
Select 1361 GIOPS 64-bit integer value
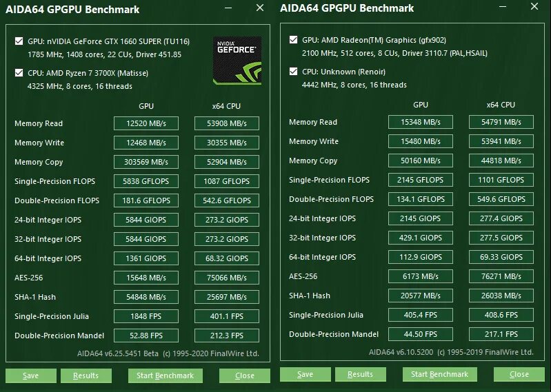coord(146,258)
